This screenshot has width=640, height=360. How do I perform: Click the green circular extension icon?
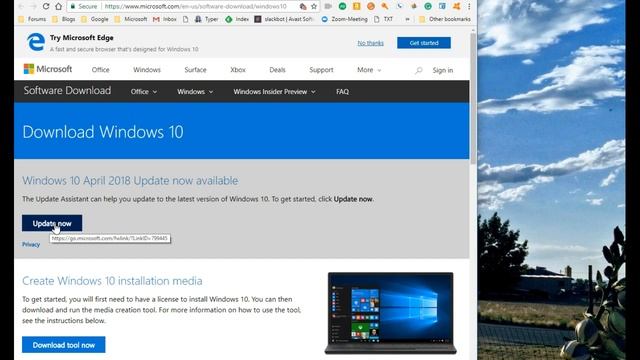(342, 7)
